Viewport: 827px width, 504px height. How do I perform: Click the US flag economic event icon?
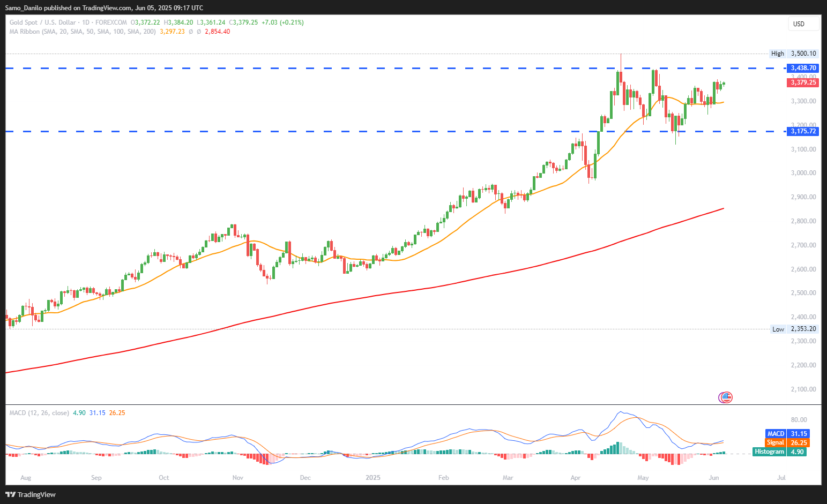725,397
